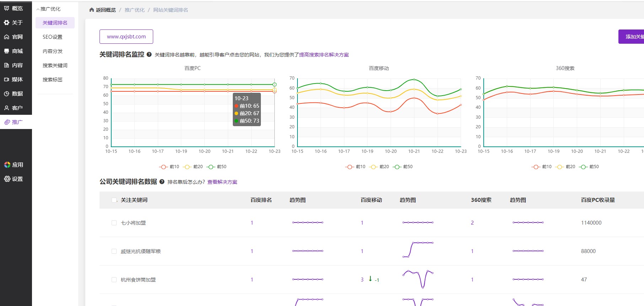
Task: Open 提高搜索排名解决方案 link
Action: click(x=324, y=55)
